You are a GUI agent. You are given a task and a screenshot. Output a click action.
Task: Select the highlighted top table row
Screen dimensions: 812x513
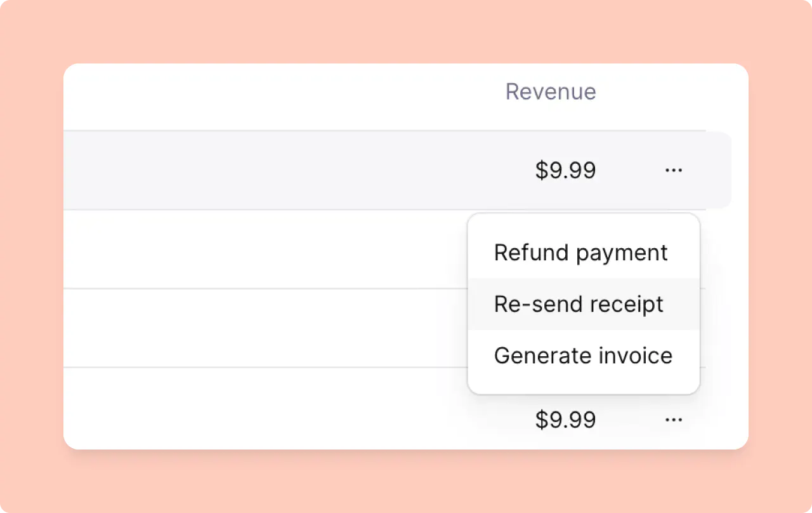point(285,170)
